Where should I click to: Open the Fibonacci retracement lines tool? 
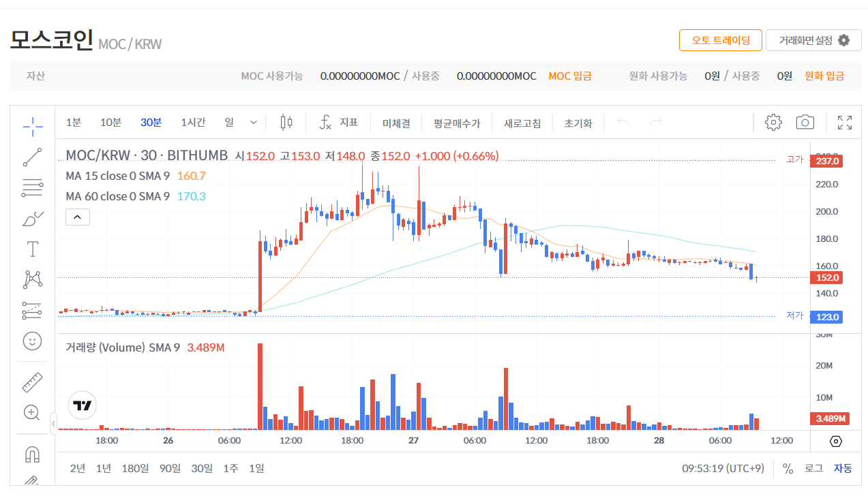pos(32,188)
